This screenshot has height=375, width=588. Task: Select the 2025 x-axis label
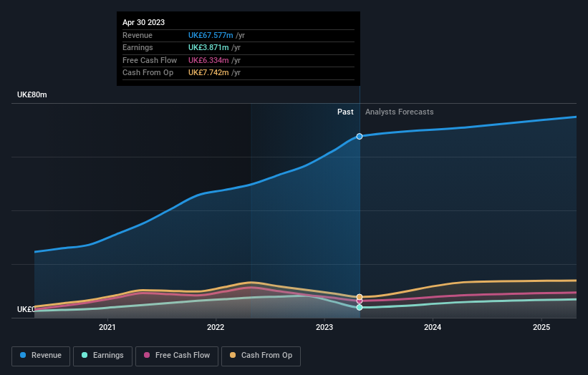(x=541, y=327)
